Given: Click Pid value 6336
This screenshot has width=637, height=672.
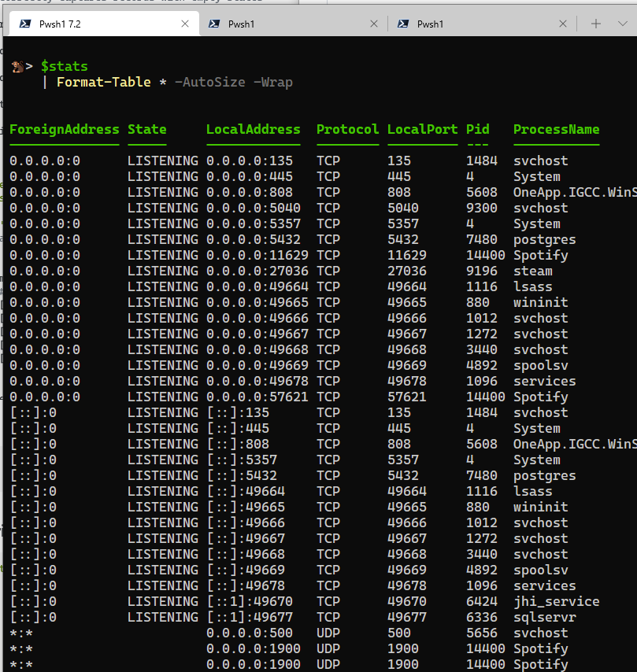Looking at the screenshot, I should tap(482, 617).
